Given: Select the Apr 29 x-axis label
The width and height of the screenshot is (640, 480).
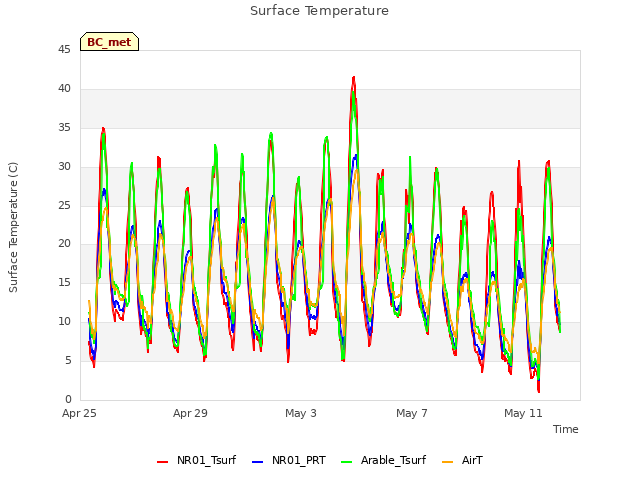Looking at the screenshot, I should [x=190, y=413].
